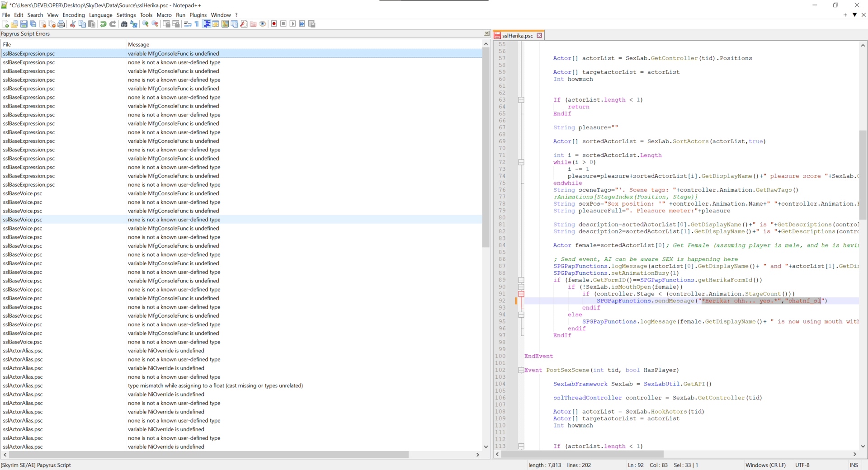Click the Paste toolbar icon
The image size is (868, 470).
91,23
